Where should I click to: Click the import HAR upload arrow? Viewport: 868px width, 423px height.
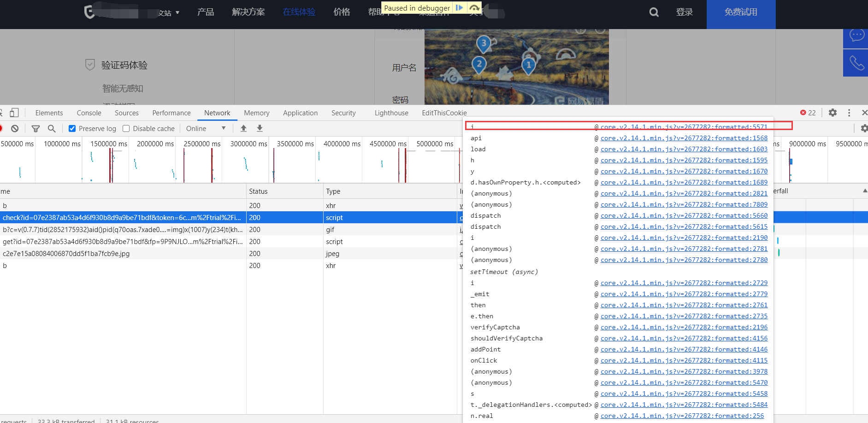[243, 128]
